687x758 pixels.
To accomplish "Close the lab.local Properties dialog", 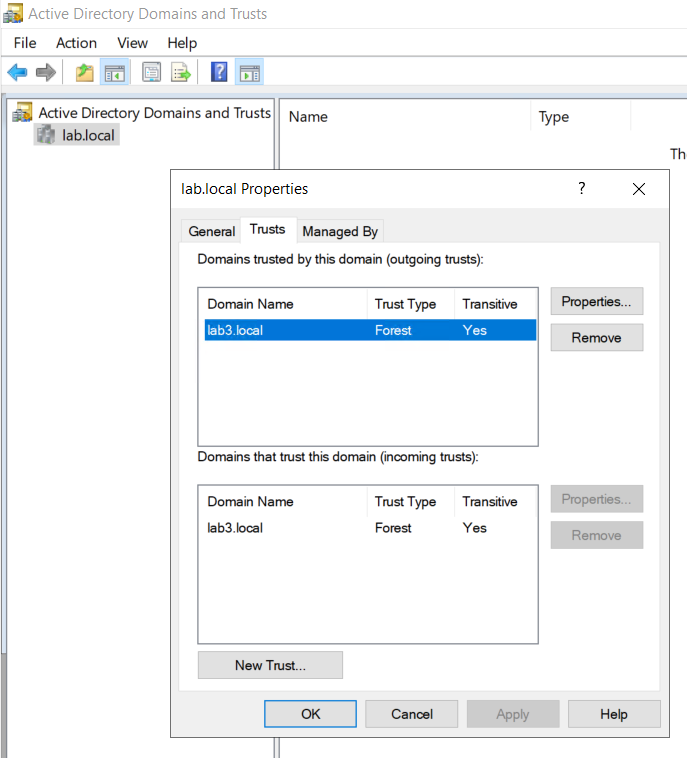I will click(639, 189).
